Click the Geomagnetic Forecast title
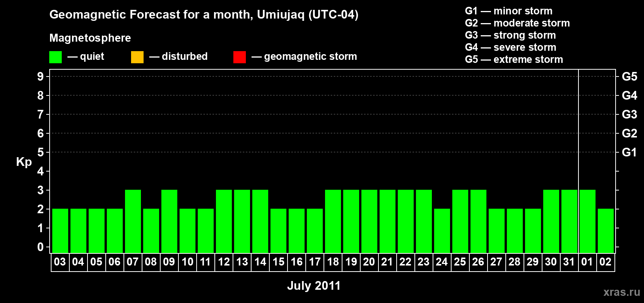Image resolution: width=644 pixels, height=303 pixels. tap(204, 15)
